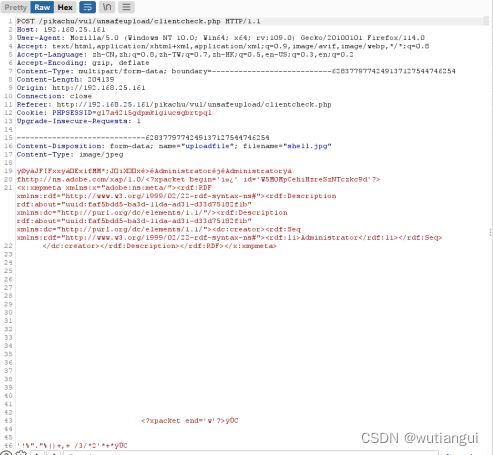Viewport: 493px width, 455px height.
Task: Click the rdf:li Administrator line
Action: (x=229, y=238)
